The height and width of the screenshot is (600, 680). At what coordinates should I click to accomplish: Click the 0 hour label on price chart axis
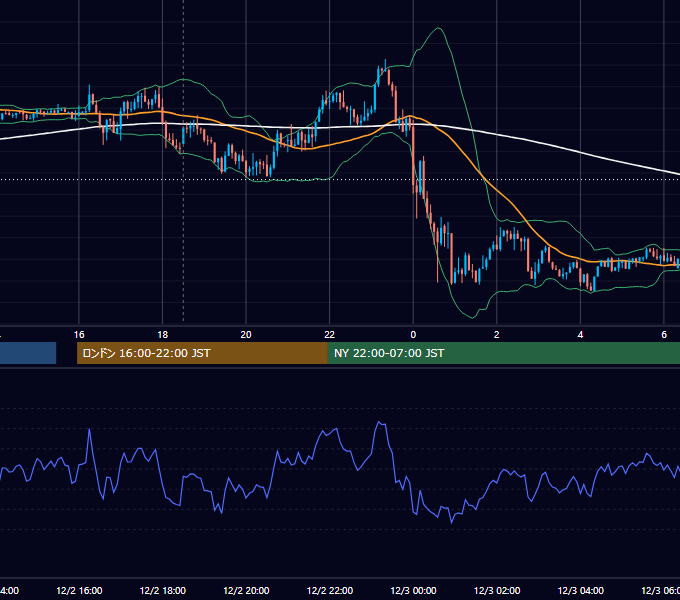click(x=413, y=335)
